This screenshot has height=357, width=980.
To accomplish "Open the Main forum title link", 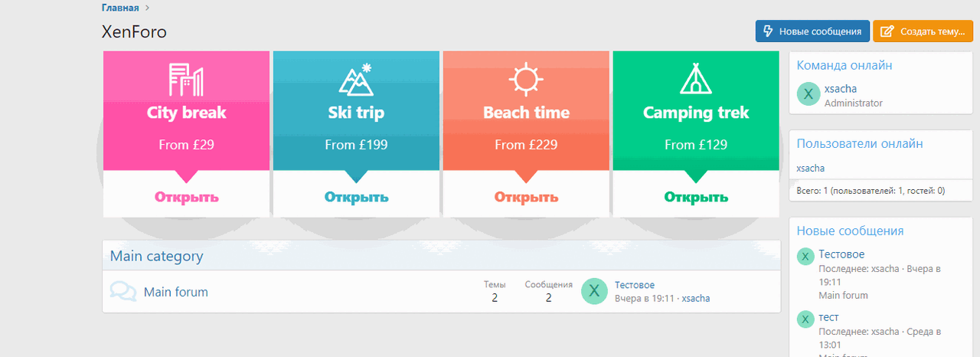I will point(176,292).
